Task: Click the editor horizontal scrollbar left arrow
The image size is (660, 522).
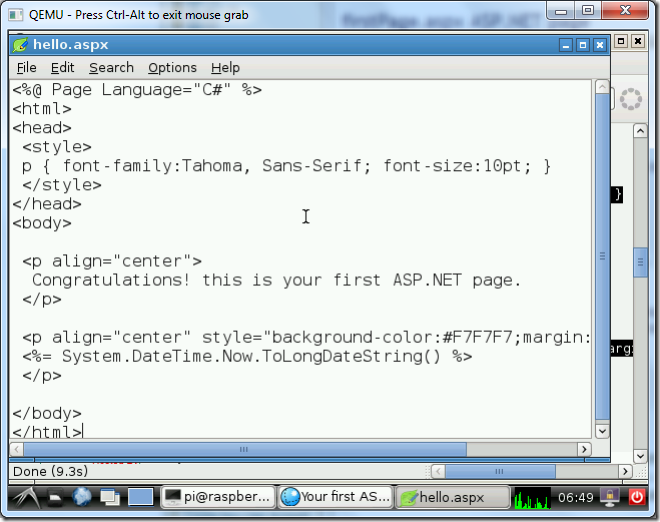Action: 16,449
